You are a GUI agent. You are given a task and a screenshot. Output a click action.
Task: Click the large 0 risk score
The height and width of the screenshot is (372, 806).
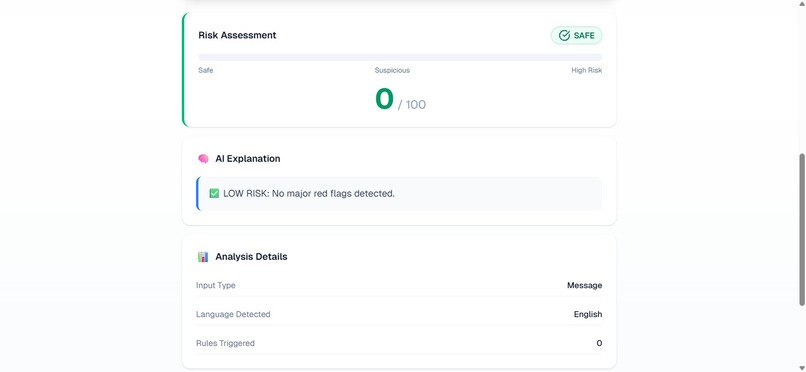[x=384, y=99]
